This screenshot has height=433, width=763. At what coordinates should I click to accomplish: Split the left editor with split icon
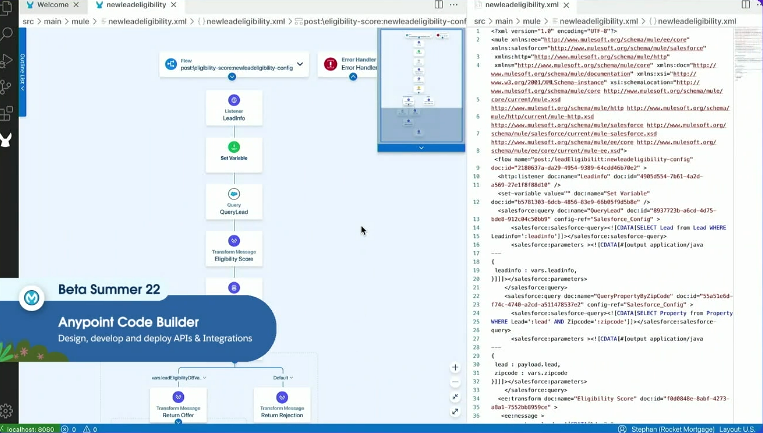[x=439, y=5]
